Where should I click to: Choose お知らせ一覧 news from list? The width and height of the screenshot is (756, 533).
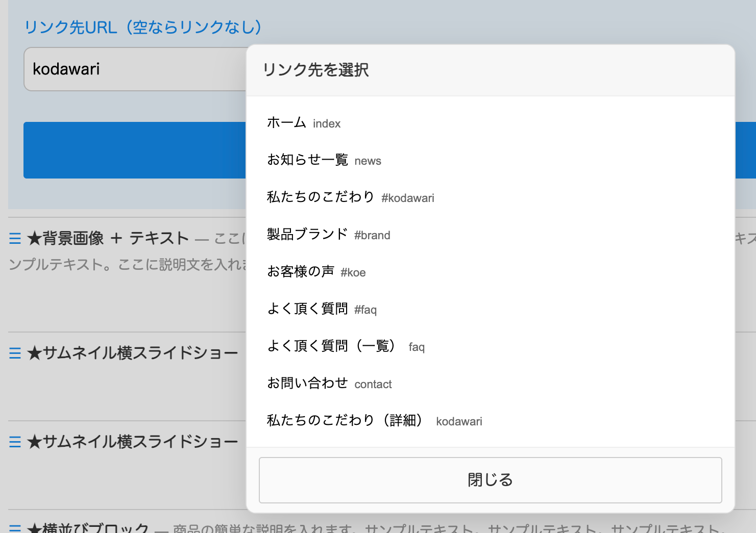[x=324, y=160]
